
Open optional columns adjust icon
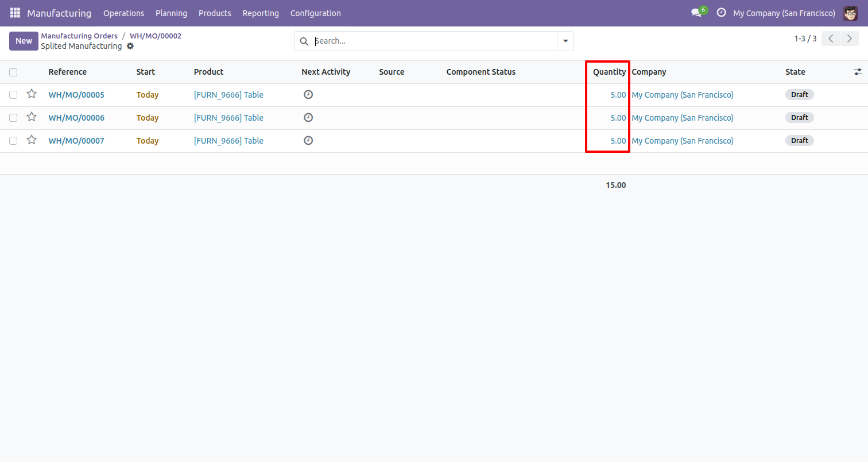pos(858,72)
